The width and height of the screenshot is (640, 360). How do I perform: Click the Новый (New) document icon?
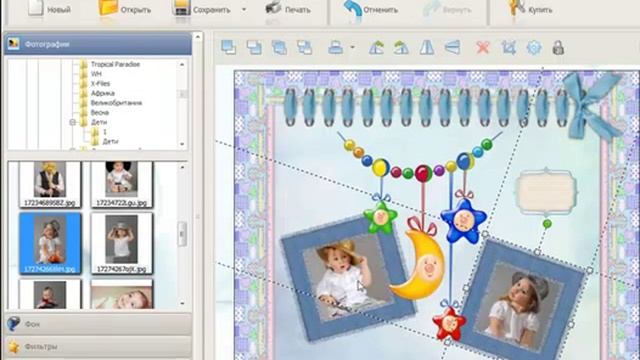(x=36, y=7)
